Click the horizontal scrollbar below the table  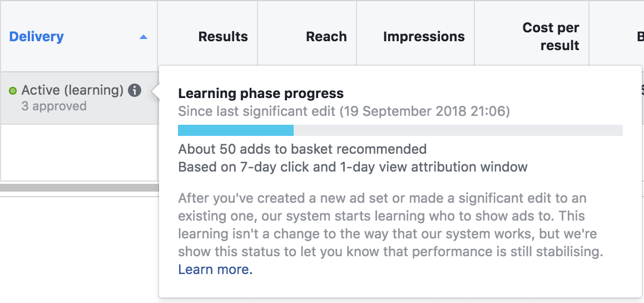click(79, 188)
